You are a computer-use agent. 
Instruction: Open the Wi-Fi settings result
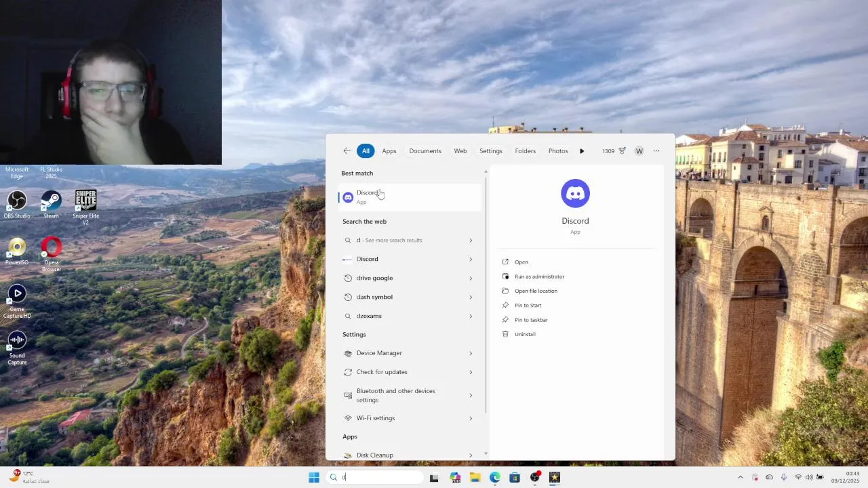[x=408, y=418]
